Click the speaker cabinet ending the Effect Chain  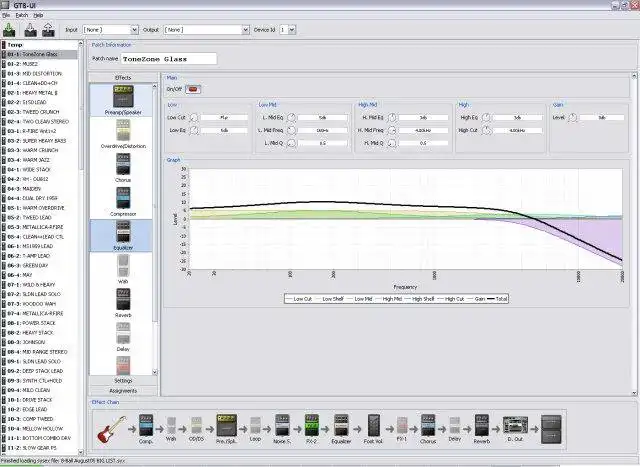click(x=551, y=429)
